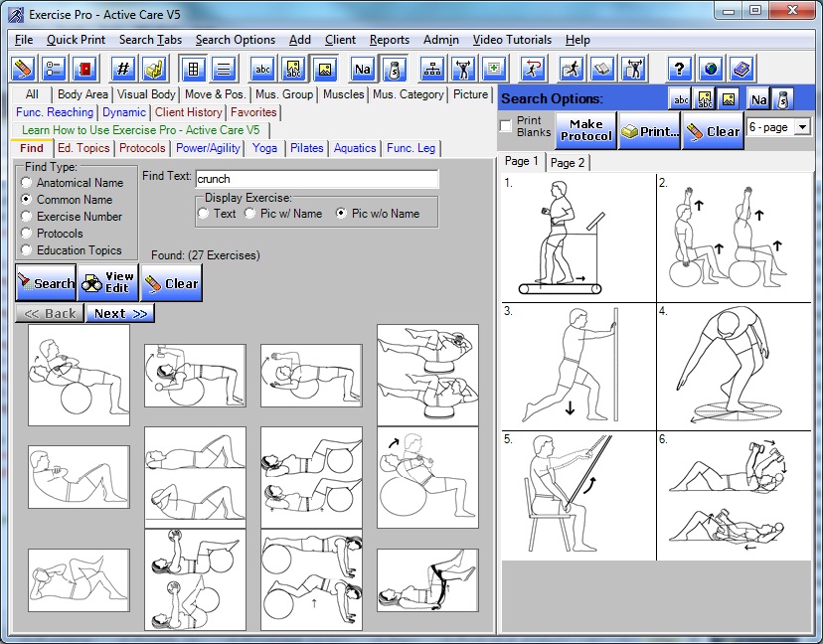Click main toolbar 'Na' icon
The height and width of the screenshot is (644, 823).
363,69
